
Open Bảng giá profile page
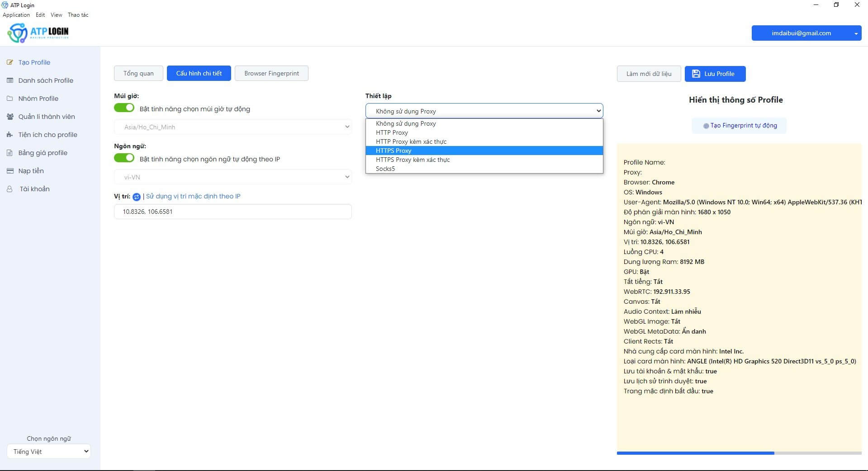[x=43, y=153]
